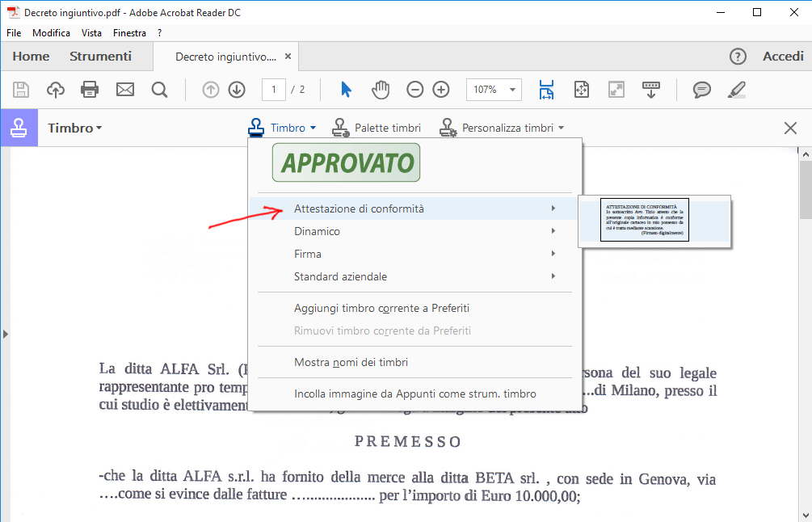Switch to the Strumenti tab
Image resolution: width=812 pixels, height=522 pixels.
pos(100,56)
